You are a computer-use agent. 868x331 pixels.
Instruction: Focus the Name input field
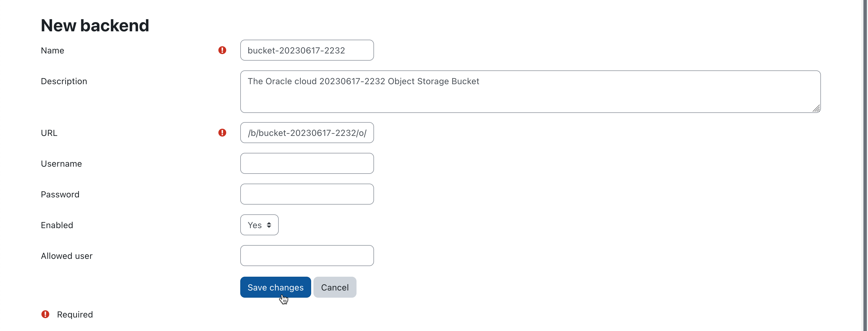coord(307,50)
